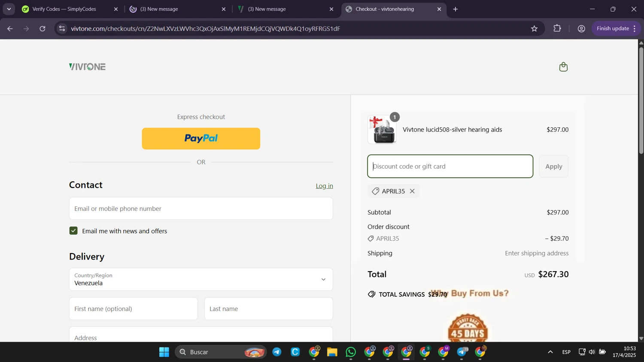This screenshot has width=644, height=362.
Task: Click the 45 days money back badge
Action: click(x=468, y=328)
